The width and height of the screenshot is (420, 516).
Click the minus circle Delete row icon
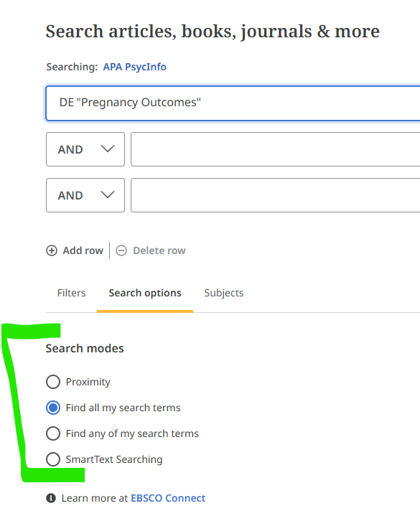tap(121, 250)
